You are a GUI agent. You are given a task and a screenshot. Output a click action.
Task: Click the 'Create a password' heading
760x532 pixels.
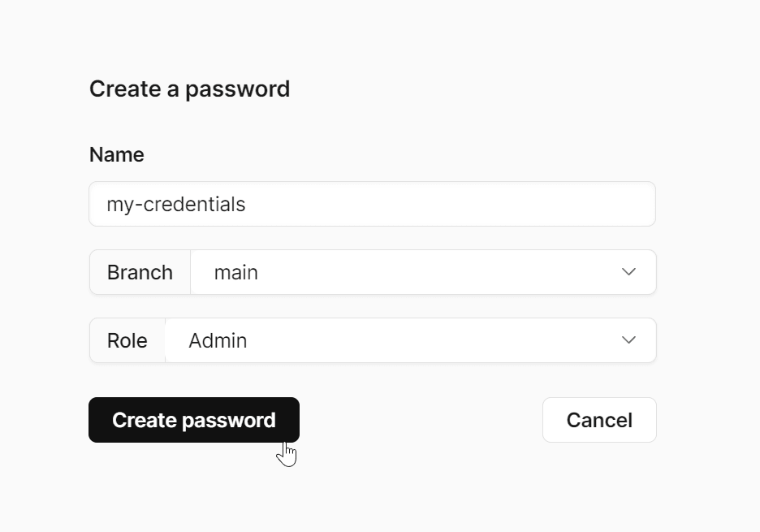[189, 89]
